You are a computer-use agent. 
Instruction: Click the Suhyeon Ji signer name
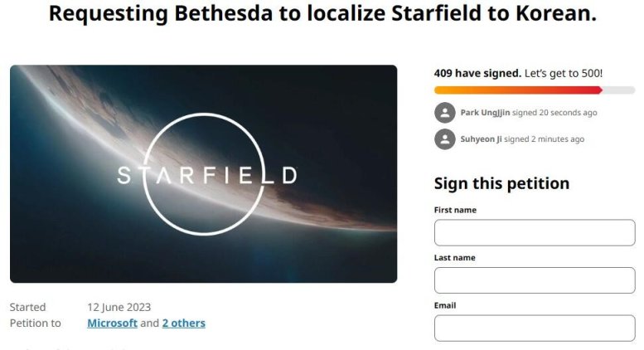pyautogui.click(x=481, y=139)
